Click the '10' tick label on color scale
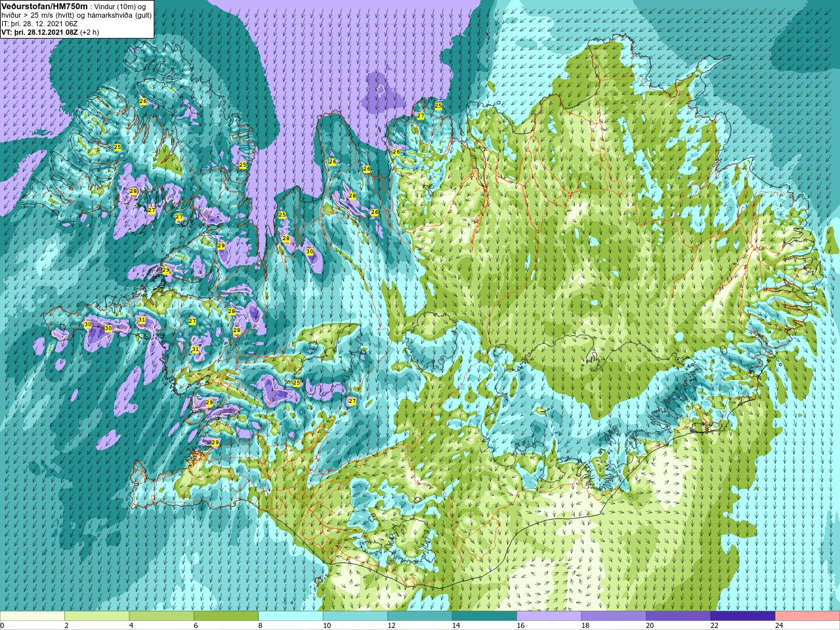840x630 pixels. tap(327, 625)
